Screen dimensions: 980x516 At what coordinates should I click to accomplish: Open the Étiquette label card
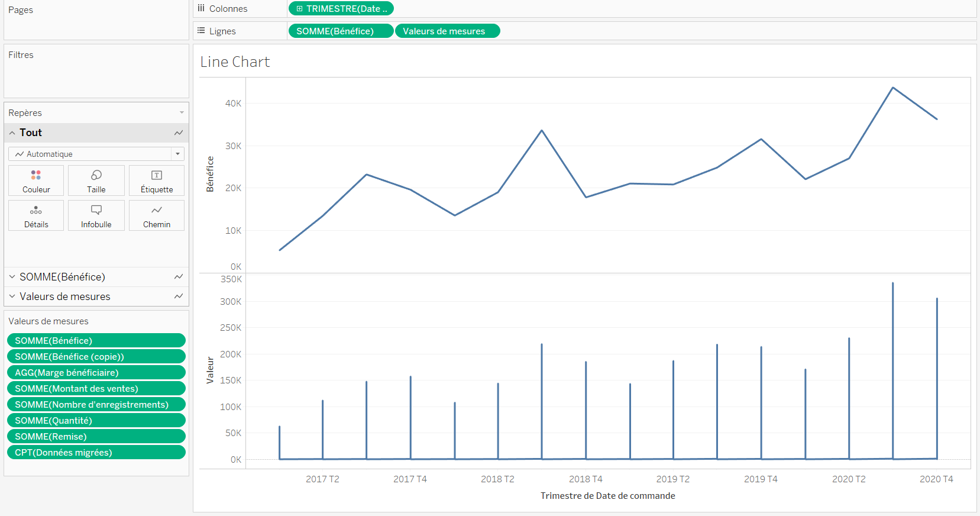point(157,180)
